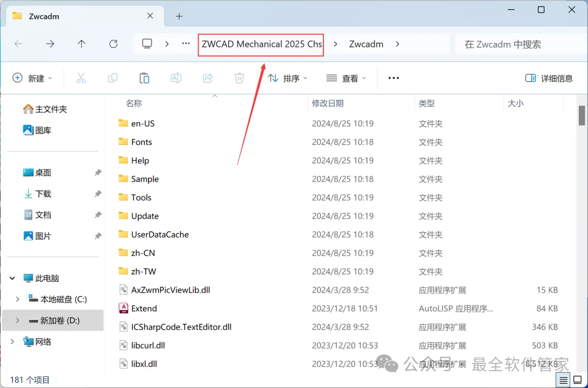Screen dimensions: 588x388
Task: Refresh the current folder
Action: coord(113,44)
